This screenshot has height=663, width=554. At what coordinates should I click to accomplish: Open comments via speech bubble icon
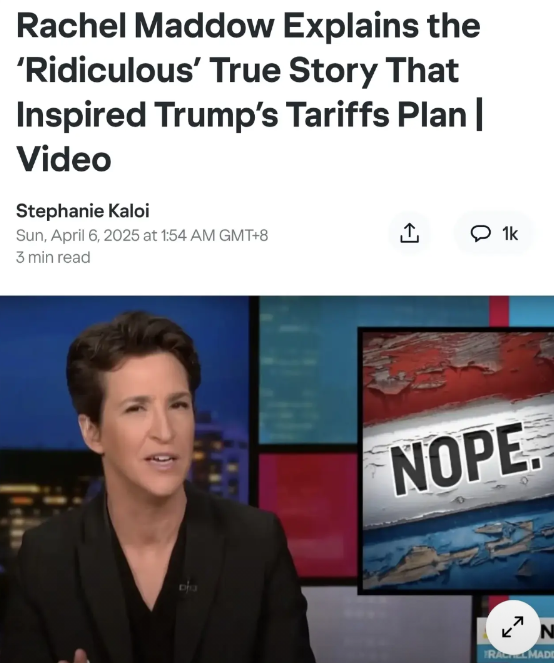pos(480,233)
